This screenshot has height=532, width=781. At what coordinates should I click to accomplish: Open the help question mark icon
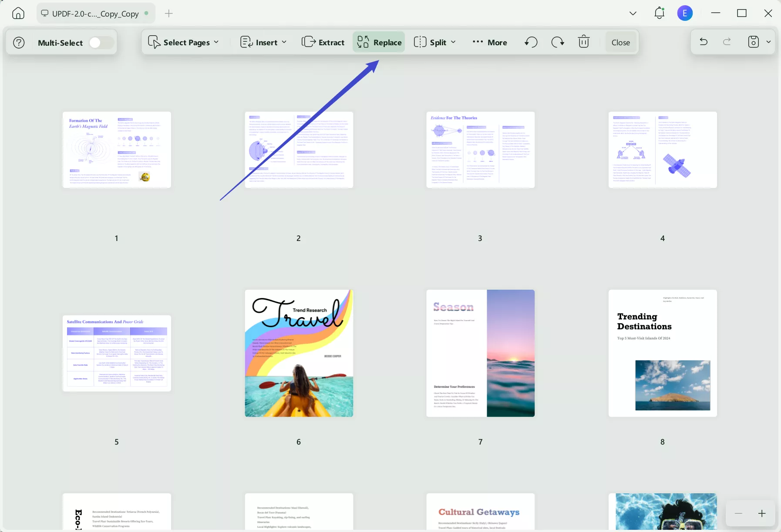pyautogui.click(x=19, y=43)
